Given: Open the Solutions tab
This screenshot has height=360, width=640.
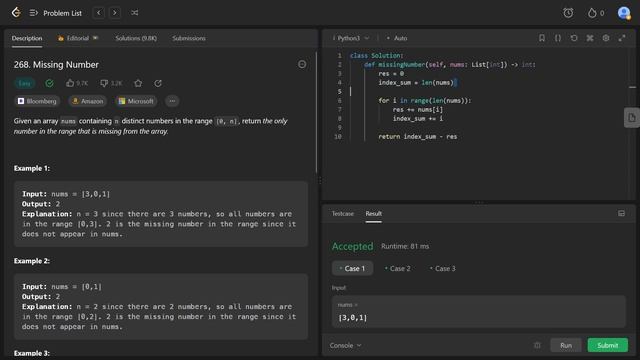Looking at the screenshot, I should click(136, 38).
